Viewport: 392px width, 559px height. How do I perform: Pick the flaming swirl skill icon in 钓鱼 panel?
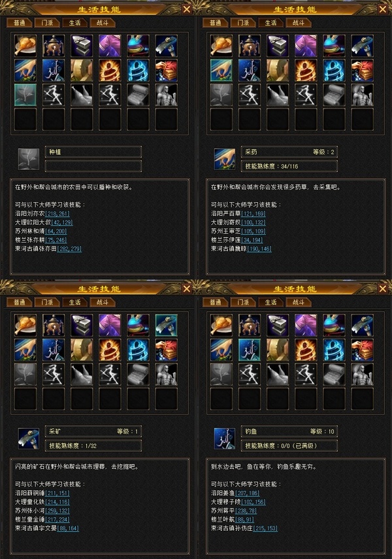(306, 350)
